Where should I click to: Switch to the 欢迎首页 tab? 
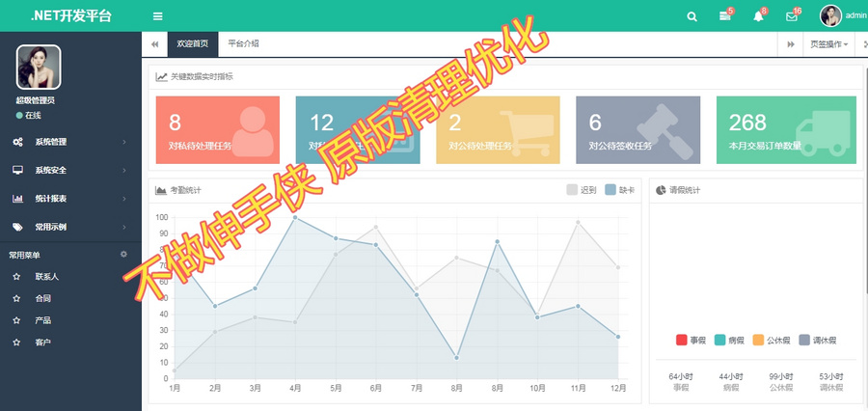[193, 43]
